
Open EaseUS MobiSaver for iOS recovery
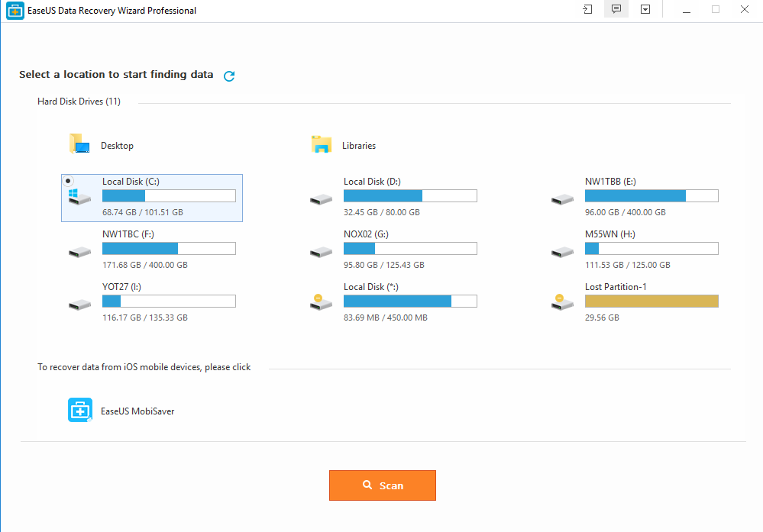[79, 411]
